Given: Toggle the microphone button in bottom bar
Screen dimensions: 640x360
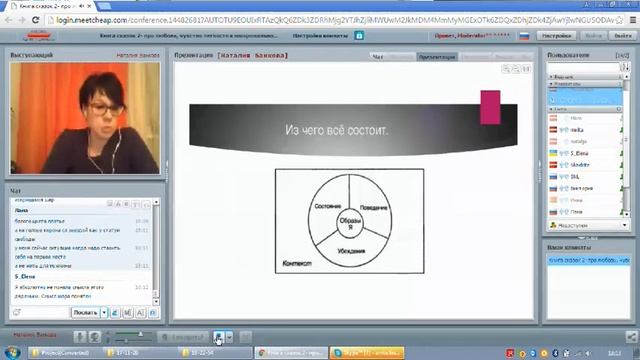Looking at the screenshot, I should click(80, 337).
